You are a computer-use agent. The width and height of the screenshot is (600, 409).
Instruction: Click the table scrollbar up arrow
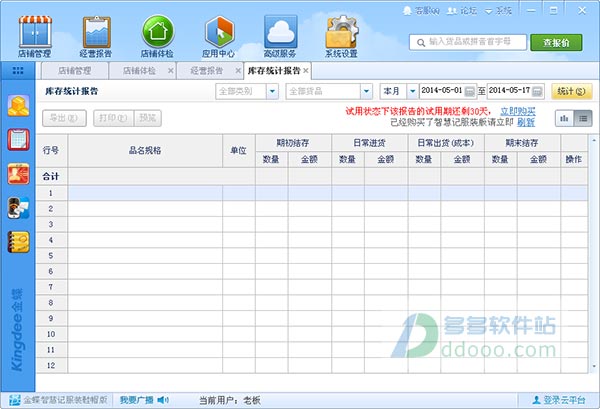[594, 140]
